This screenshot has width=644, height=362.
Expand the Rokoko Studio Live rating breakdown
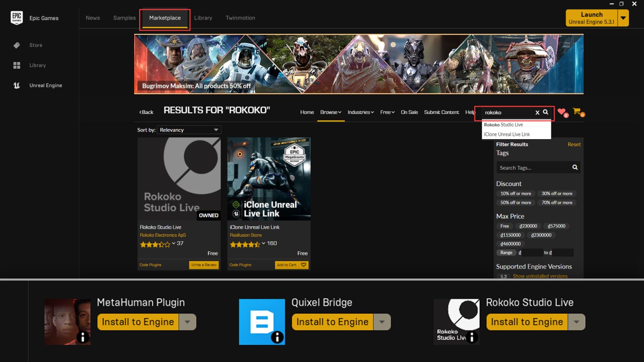174,243
